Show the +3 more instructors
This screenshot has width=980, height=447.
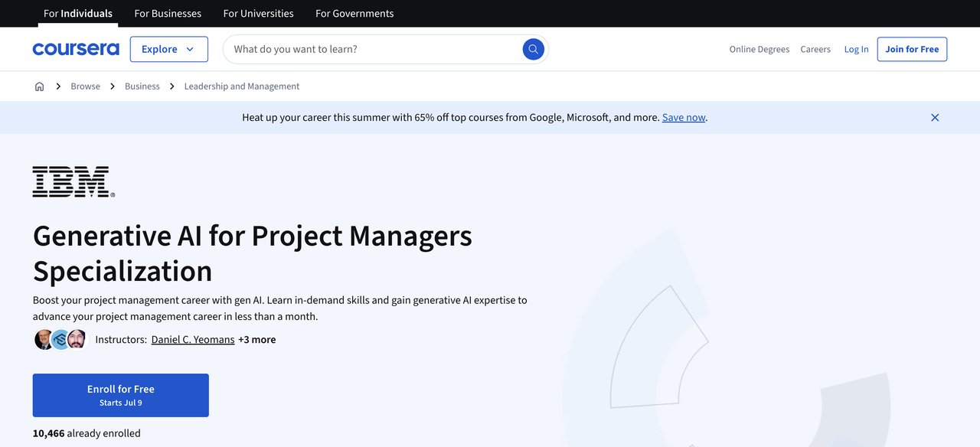(x=257, y=339)
